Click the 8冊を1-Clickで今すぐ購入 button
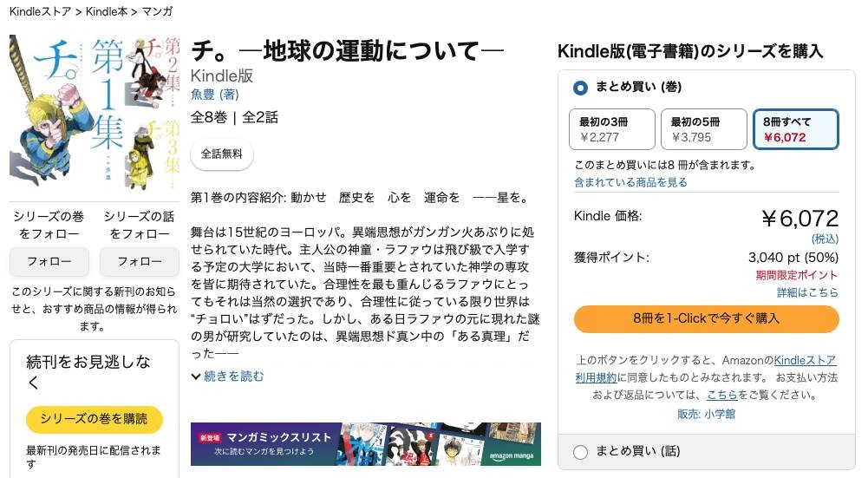The image size is (868, 478). (x=707, y=318)
